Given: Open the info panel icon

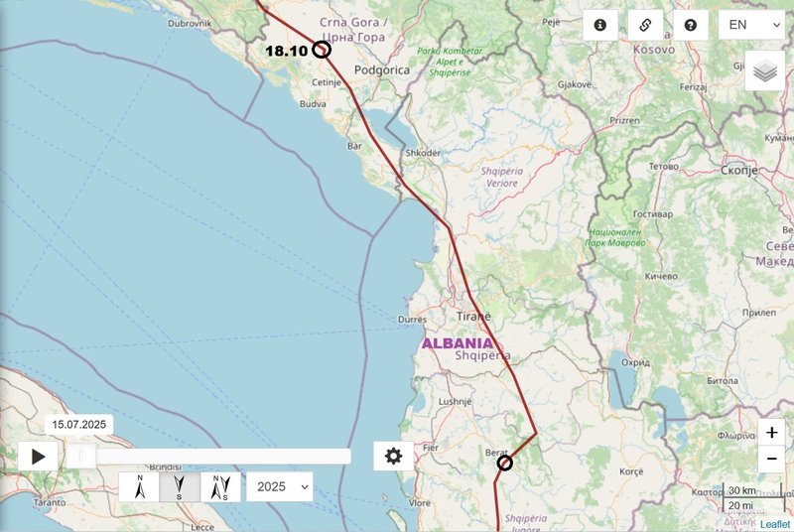Looking at the screenshot, I should pos(600,25).
